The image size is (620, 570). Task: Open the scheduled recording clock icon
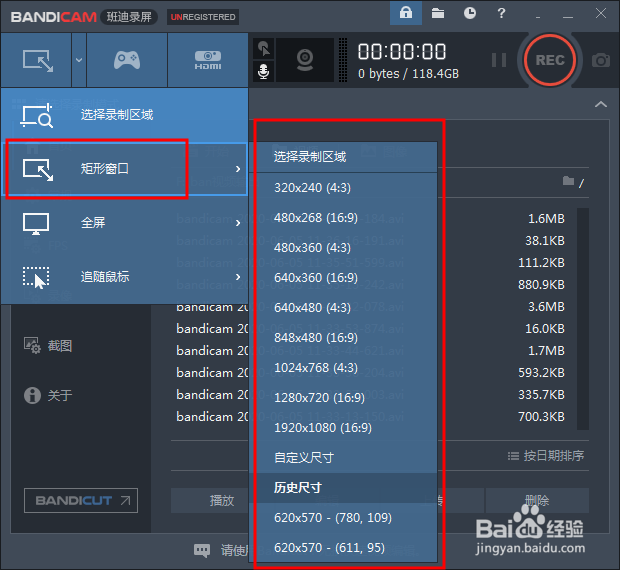click(x=470, y=13)
